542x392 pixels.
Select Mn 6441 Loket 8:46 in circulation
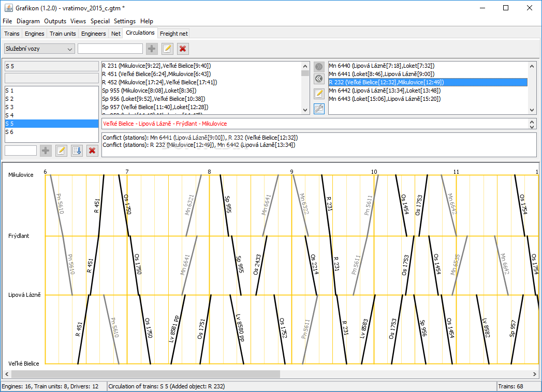coord(428,74)
